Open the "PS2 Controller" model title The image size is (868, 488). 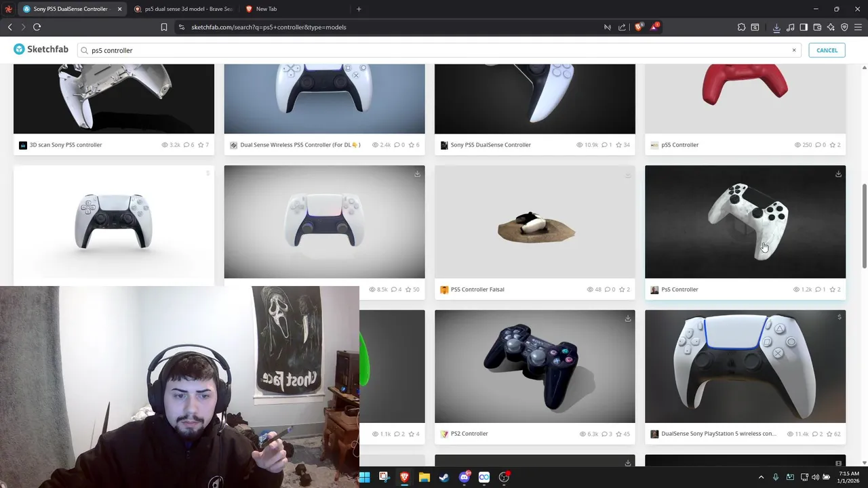469,434
